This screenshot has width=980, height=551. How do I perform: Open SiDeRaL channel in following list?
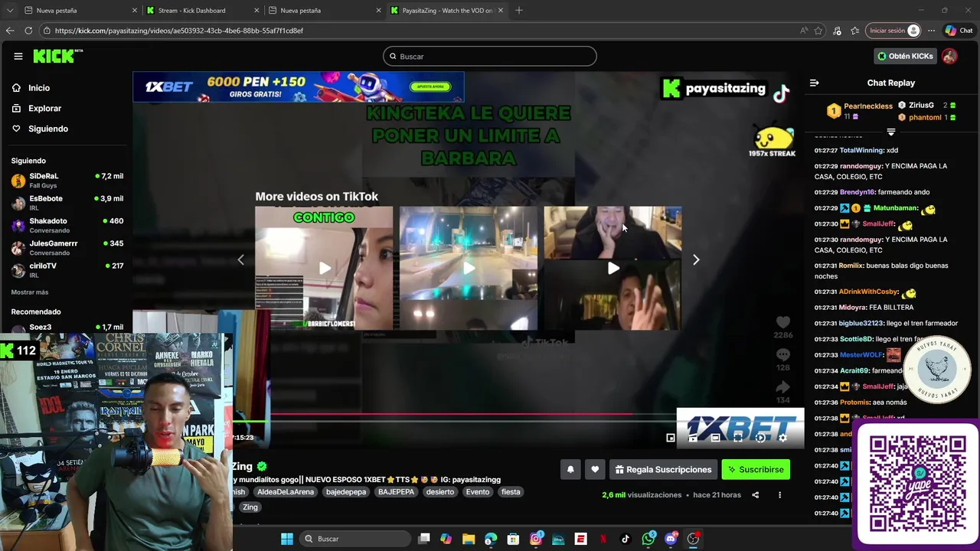pos(67,180)
